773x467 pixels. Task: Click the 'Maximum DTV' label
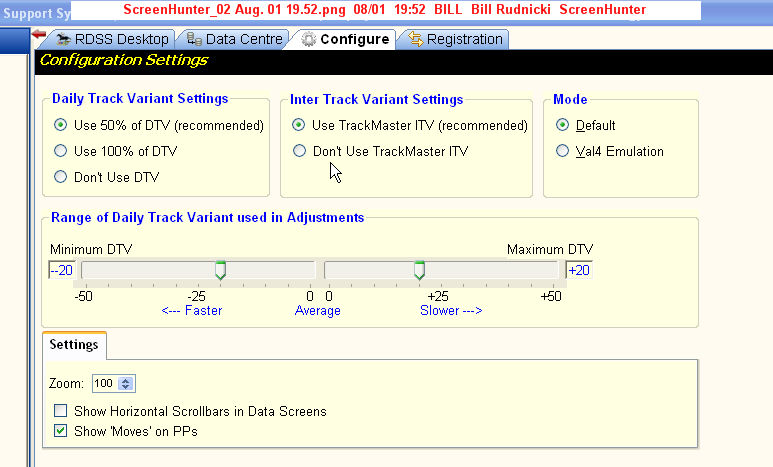[x=550, y=250]
